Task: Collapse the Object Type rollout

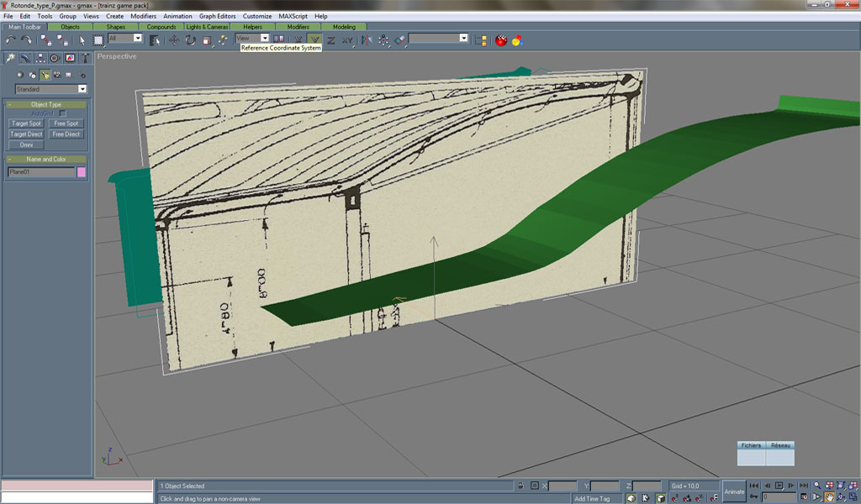Action: click(46, 104)
